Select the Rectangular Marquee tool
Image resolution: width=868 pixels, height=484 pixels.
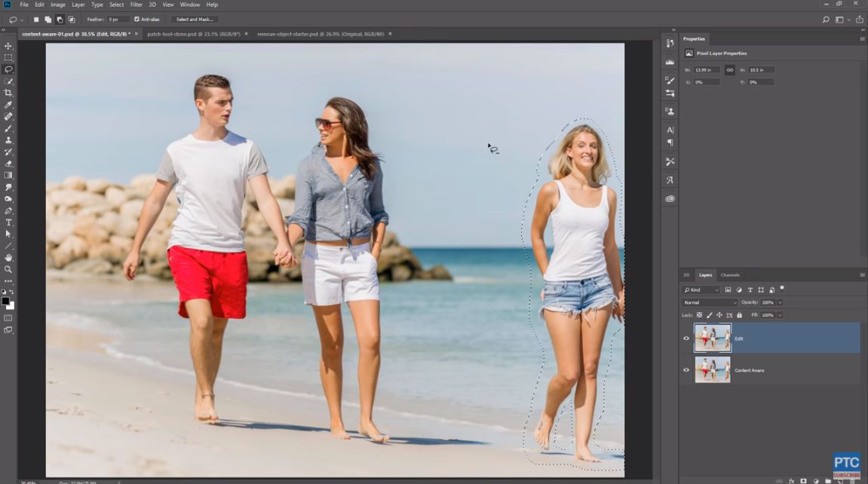tap(8, 57)
